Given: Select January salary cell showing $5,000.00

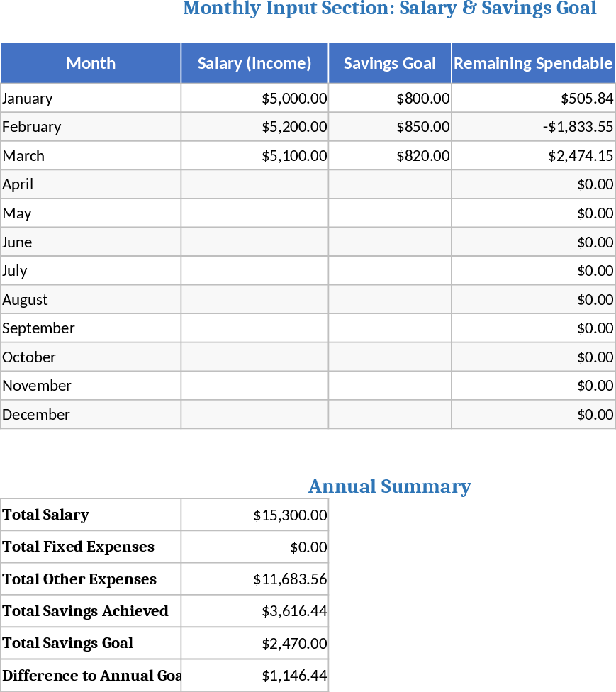Looking at the screenshot, I should point(254,99).
